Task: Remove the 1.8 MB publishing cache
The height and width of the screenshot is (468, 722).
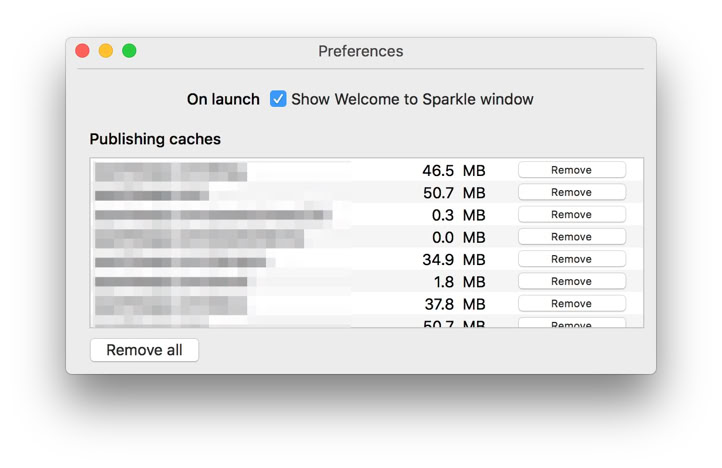Action: [571, 281]
